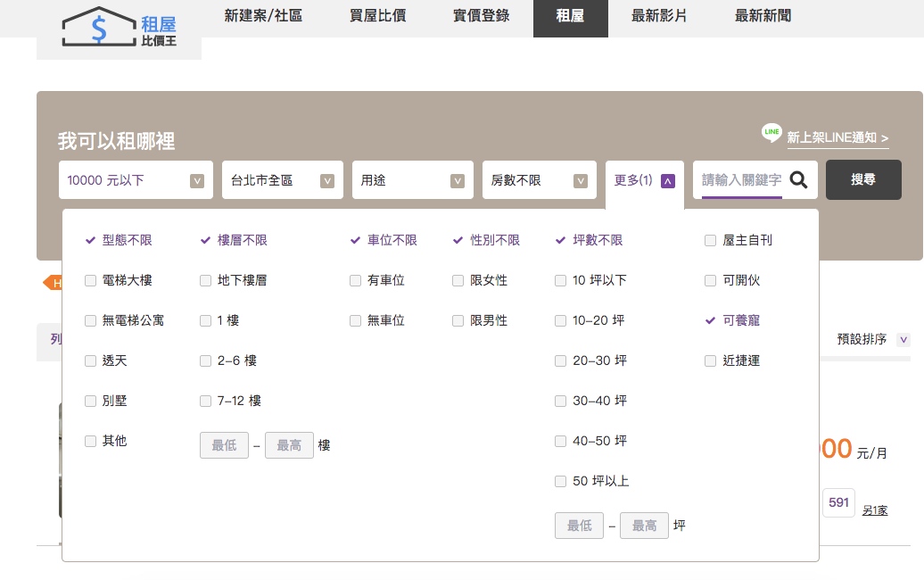Screen dimensions: 924x580
Task: Click the 租屋比價王 house logo
Action: [x=119, y=29]
